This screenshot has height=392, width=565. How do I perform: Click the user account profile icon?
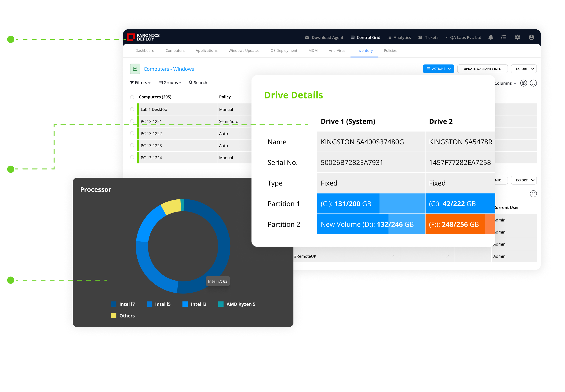[531, 37]
